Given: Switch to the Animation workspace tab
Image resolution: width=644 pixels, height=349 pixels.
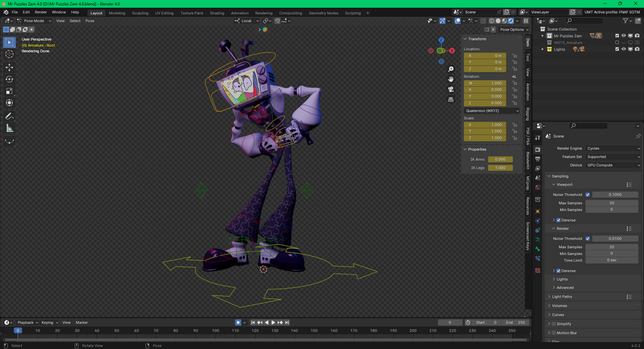Looking at the screenshot, I should [240, 13].
